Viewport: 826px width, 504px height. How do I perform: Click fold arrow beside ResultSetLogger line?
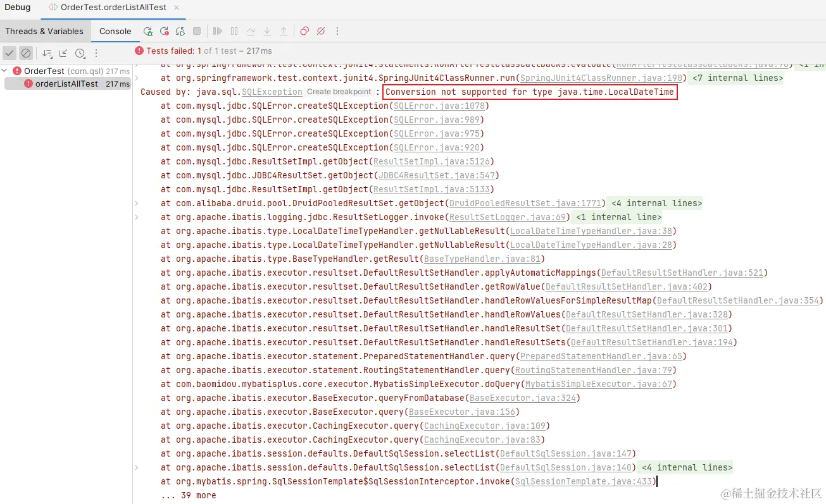point(136,217)
